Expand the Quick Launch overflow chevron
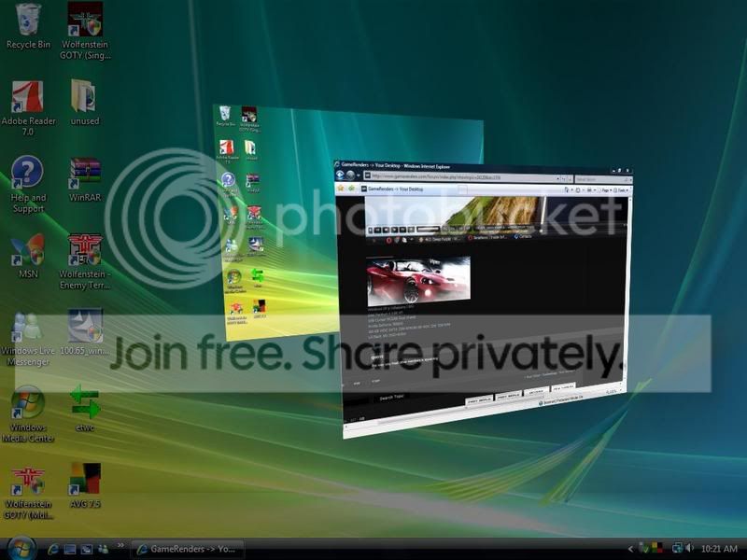The width and height of the screenshot is (747, 560). click(x=120, y=545)
